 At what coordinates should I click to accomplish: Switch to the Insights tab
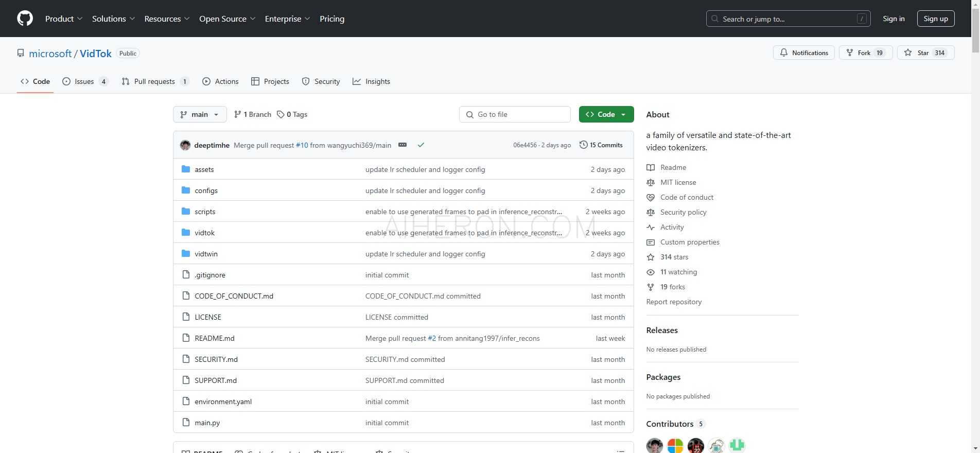[371, 81]
